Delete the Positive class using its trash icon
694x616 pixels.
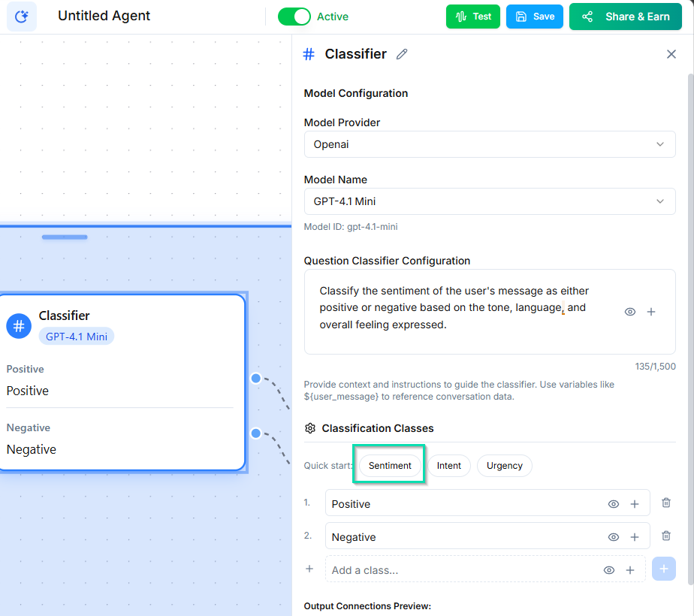(x=665, y=503)
